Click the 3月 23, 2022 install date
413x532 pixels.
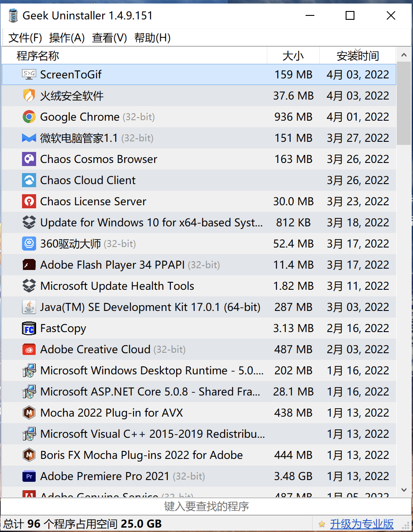coord(358,201)
